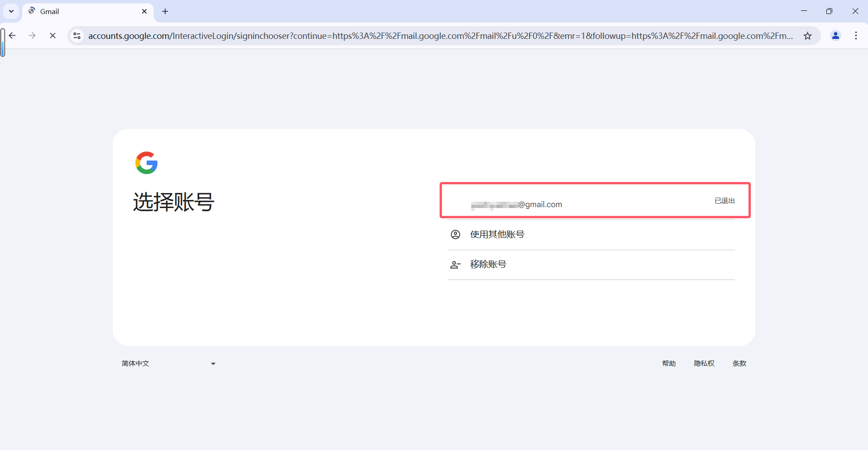The height and width of the screenshot is (450, 868).
Task: Open a new browser tab
Action: [x=165, y=11]
